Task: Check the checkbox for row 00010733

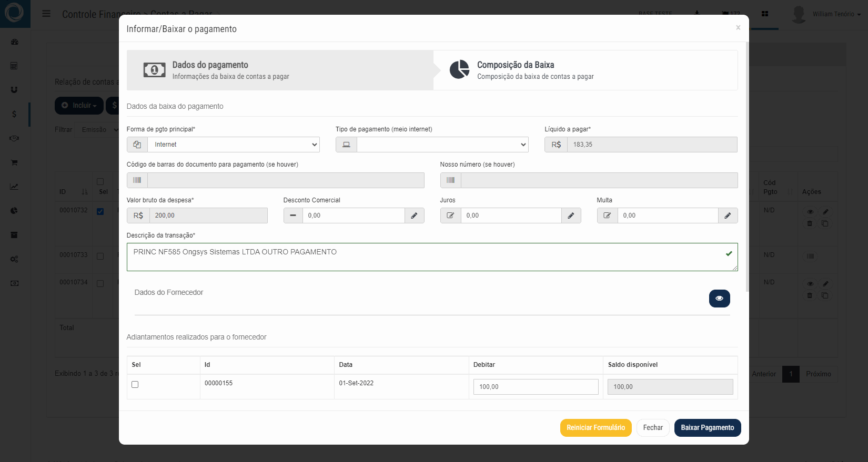Action: [x=100, y=256]
